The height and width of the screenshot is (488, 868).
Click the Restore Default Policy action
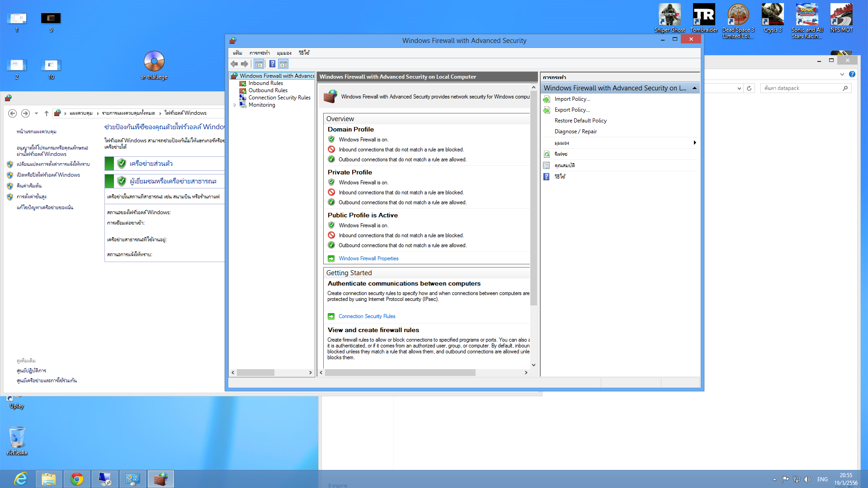pyautogui.click(x=580, y=121)
